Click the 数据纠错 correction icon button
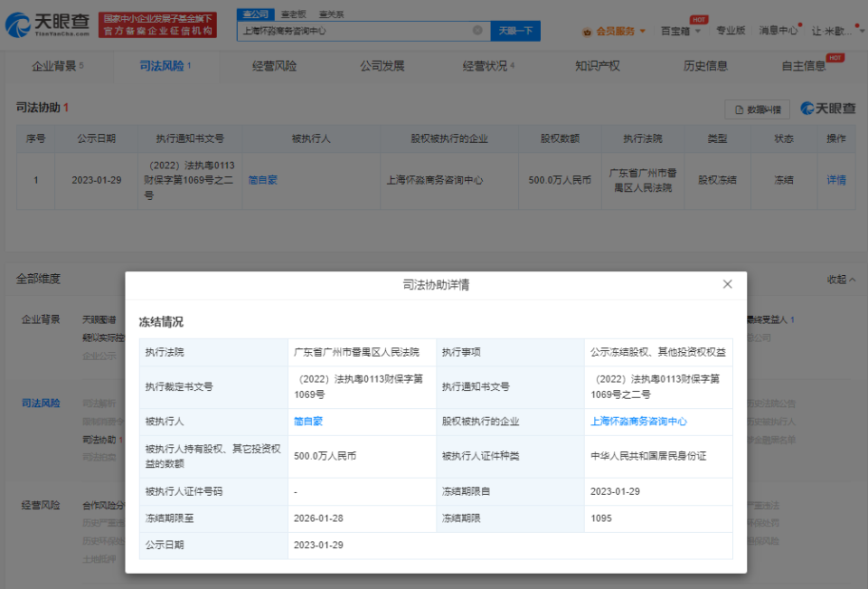The height and width of the screenshot is (589, 868). (757, 109)
